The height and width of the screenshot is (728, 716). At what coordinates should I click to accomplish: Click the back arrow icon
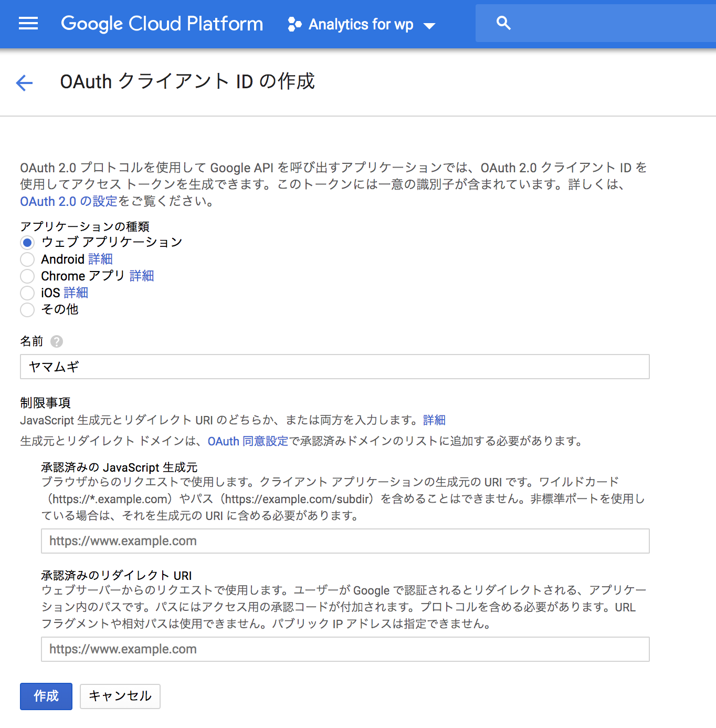(25, 82)
